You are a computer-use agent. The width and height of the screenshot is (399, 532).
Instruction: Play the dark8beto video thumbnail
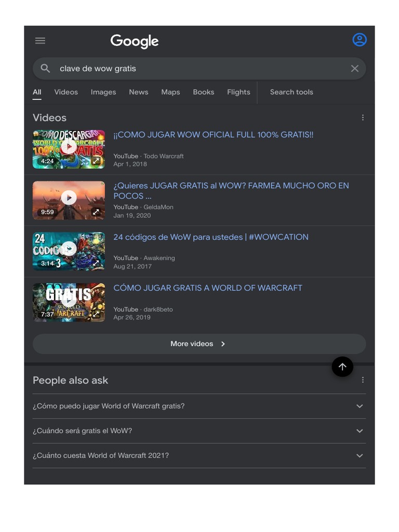click(x=69, y=302)
